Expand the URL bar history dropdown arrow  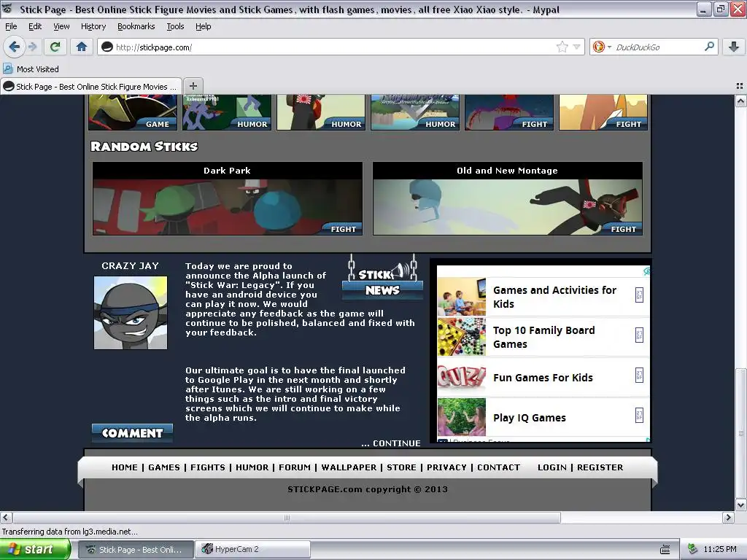coord(577,47)
